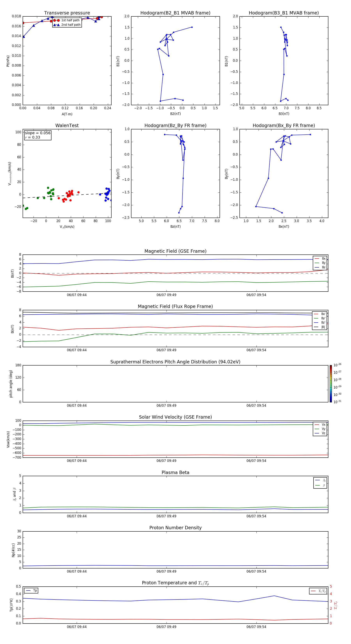
Task: Click the "Magnetic Field (Flux Rope Frame)" title
Action: [175, 307]
